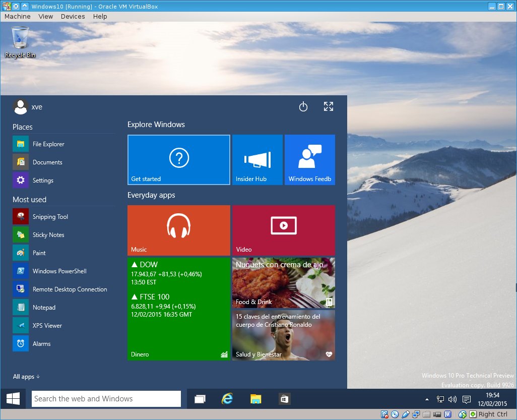Open the power options button
Image resolution: width=517 pixels, height=420 pixels.
[x=303, y=106]
